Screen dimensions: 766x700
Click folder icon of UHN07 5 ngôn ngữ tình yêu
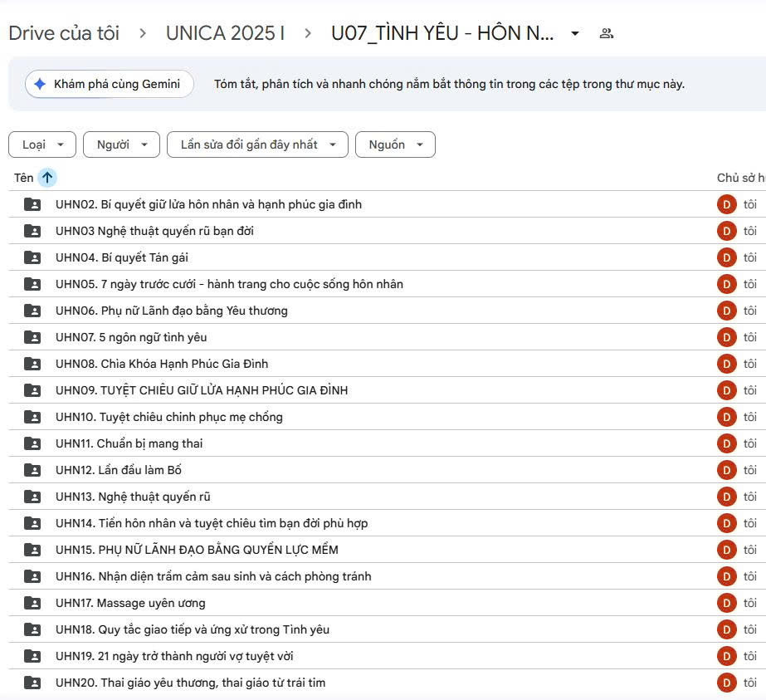click(x=32, y=337)
